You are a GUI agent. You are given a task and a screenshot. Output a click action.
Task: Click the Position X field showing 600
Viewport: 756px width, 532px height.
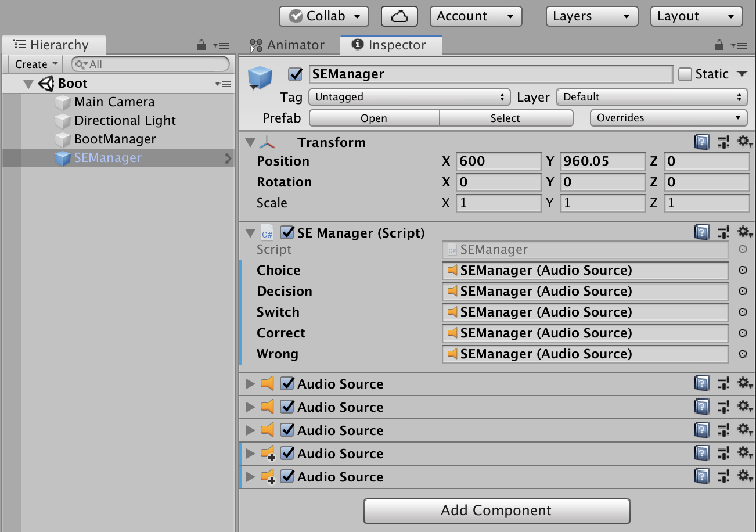tap(499, 161)
